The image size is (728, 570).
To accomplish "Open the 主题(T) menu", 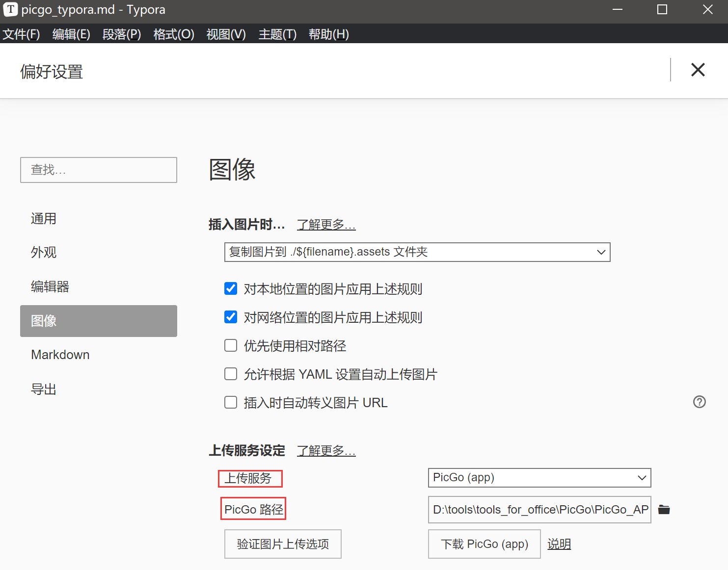I will (277, 34).
